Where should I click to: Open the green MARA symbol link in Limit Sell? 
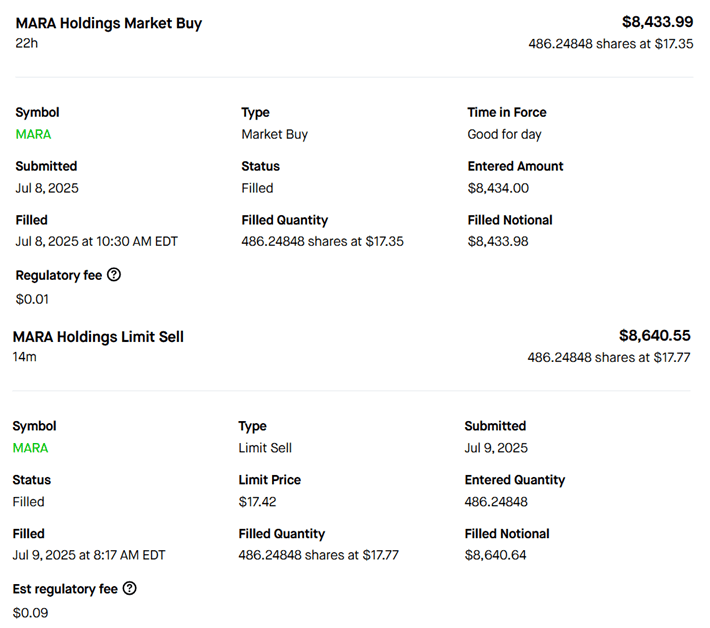[x=30, y=448]
